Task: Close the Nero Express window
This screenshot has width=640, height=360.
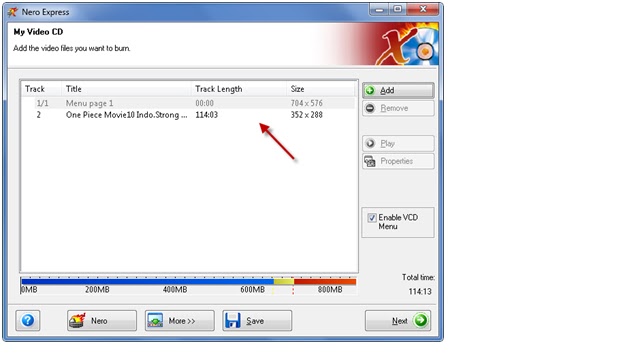Action: pyautogui.click(x=423, y=9)
